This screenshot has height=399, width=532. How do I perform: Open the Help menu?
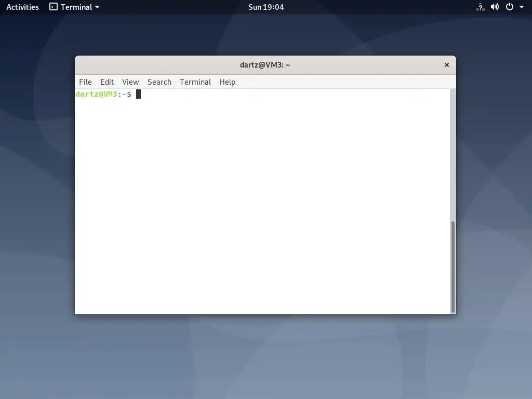pyautogui.click(x=227, y=82)
